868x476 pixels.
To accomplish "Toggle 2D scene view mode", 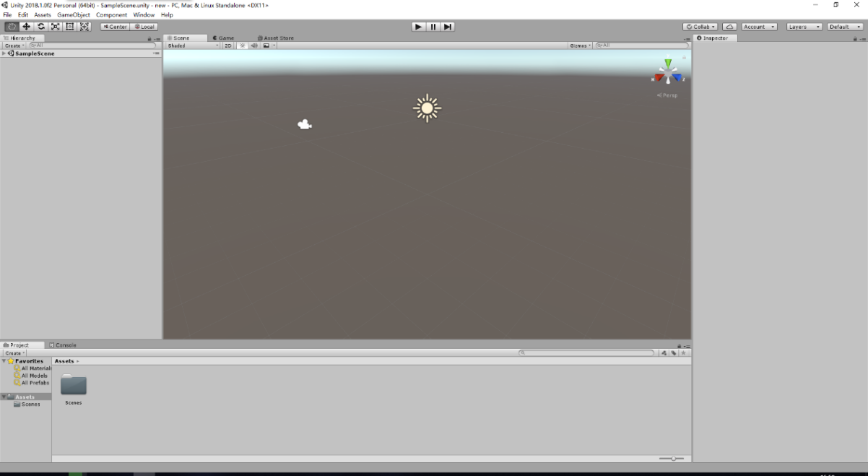I will (228, 46).
